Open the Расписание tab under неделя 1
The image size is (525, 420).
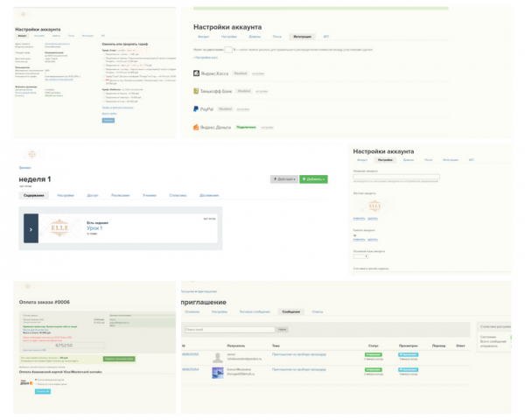[x=121, y=195]
